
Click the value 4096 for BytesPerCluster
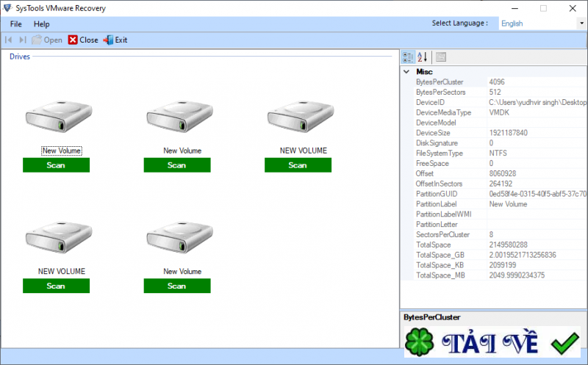pos(497,82)
